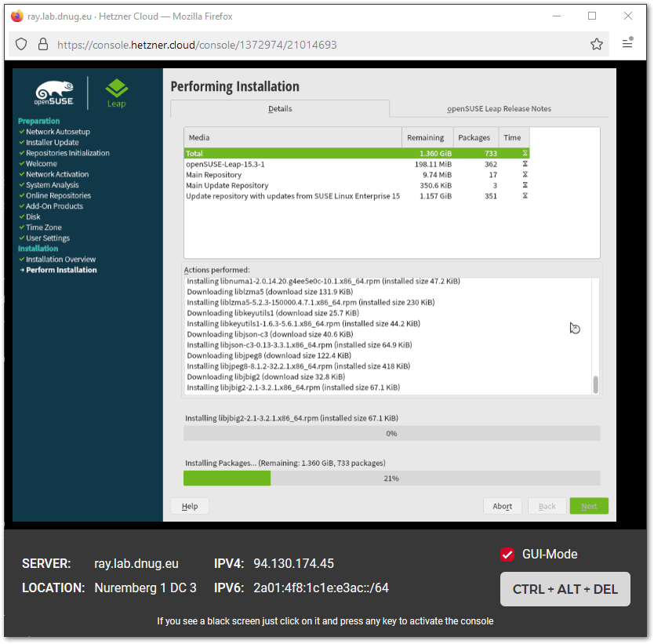Viewport: 654px width, 644px height.
Task: Select the openSUSE-Leap-15.3-1 media row
Action: tap(357, 164)
